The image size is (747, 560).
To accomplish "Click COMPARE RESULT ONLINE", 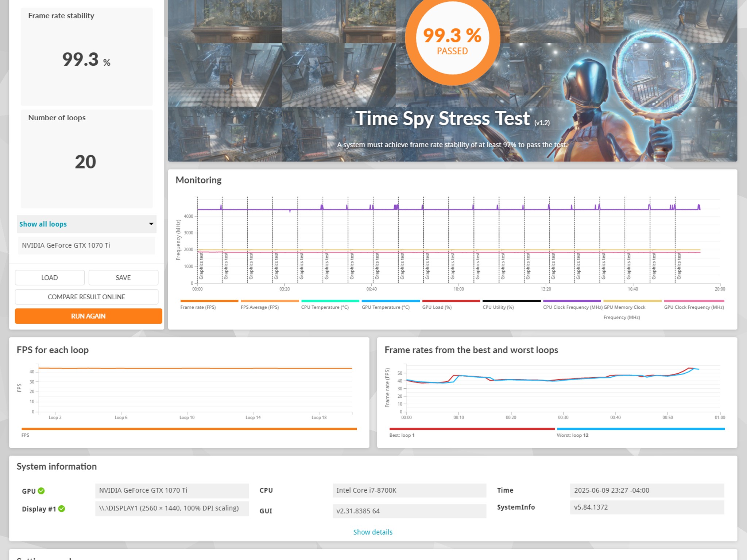I will (86, 297).
